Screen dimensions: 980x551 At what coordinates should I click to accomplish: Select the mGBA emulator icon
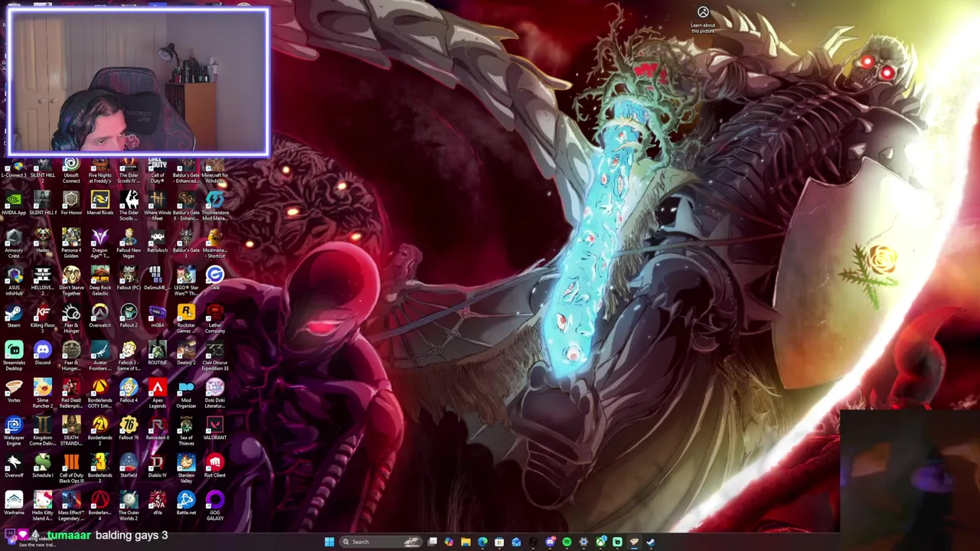click(157, 316)
